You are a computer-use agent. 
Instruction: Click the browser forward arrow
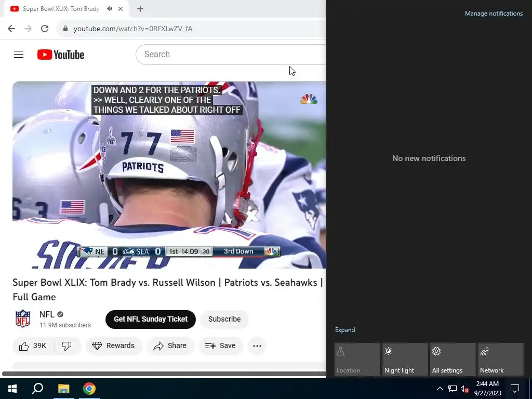28,29
